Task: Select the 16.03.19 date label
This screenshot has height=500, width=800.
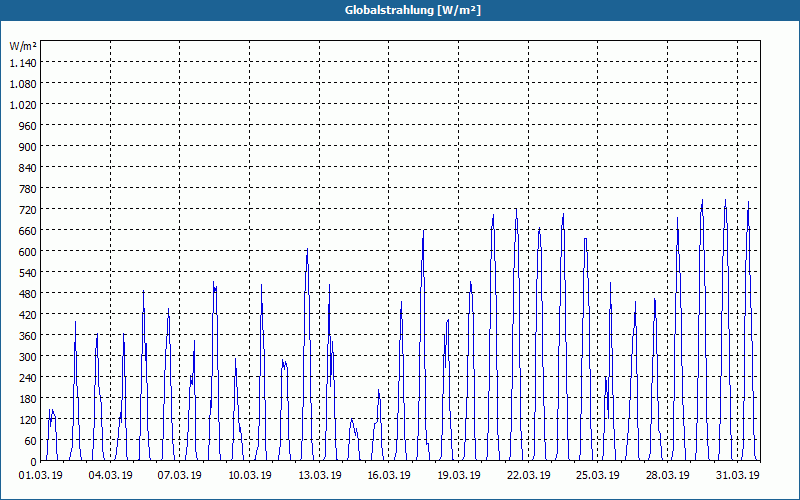Action: 389,476
